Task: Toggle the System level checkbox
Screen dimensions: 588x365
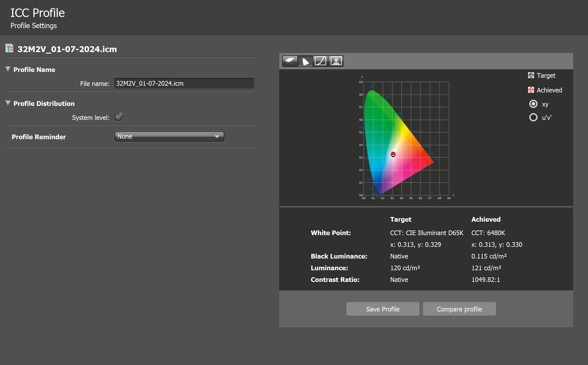Action: click(x=118, y=117)
